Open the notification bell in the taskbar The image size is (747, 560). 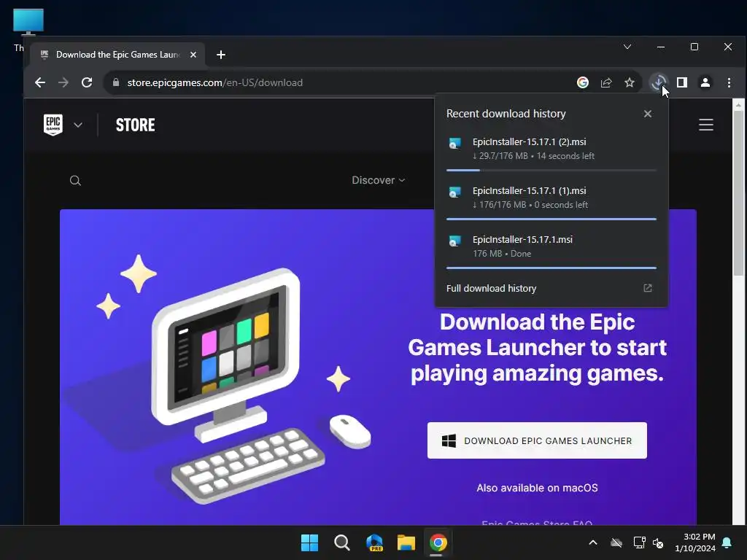coord(727,542)
